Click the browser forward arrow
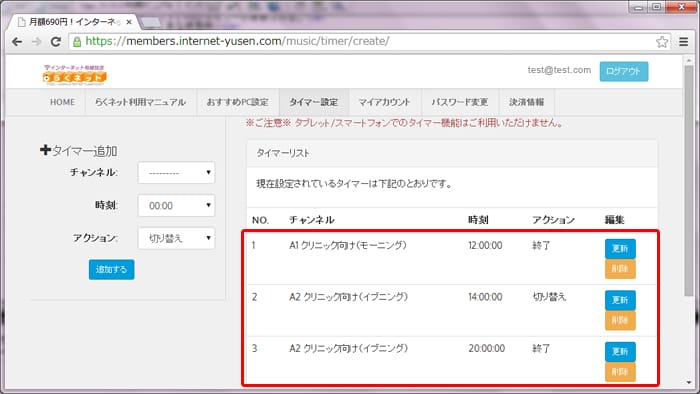This screenshot has width=700, height=394. pos(37,41)
